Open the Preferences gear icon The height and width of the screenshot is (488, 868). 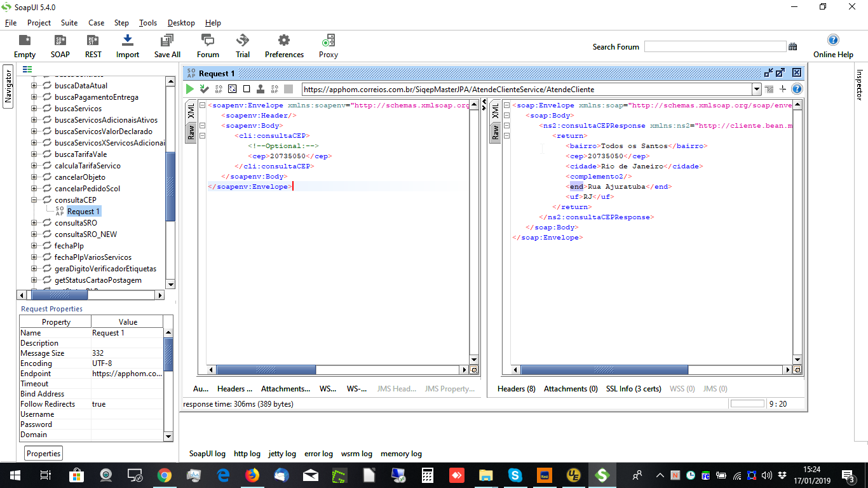click(284, 46)
